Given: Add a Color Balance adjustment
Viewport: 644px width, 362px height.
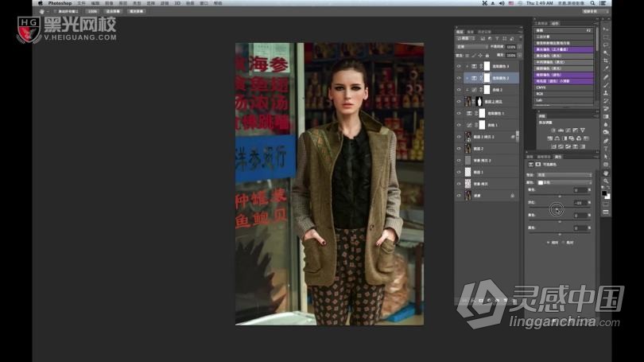Looking at the screenshot, I should (557, 138).
